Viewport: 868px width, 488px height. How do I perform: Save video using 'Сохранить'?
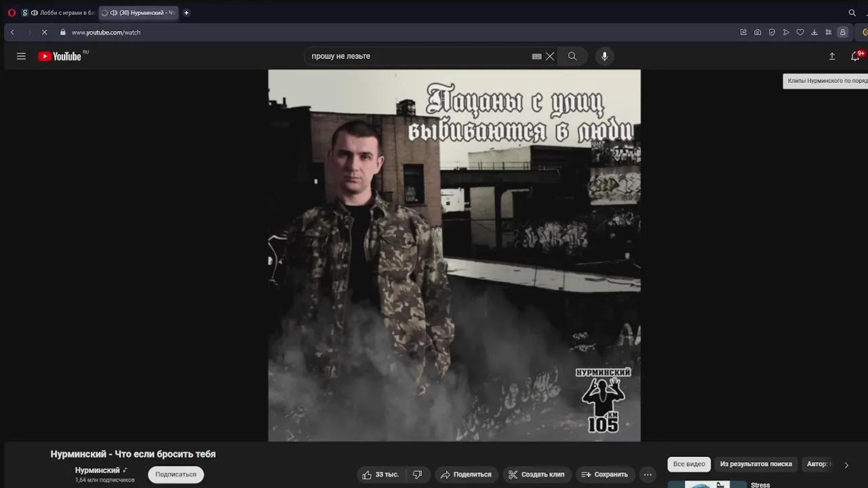(605, 474)
